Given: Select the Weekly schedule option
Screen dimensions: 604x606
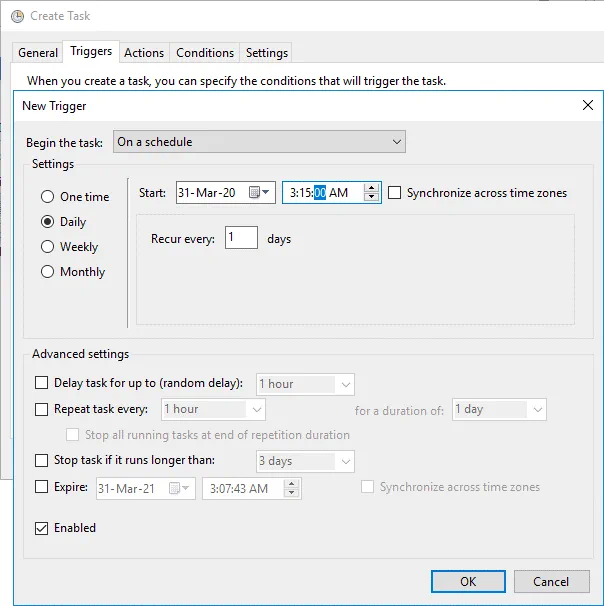Looking at the screenshot, I should coord(47,247).
